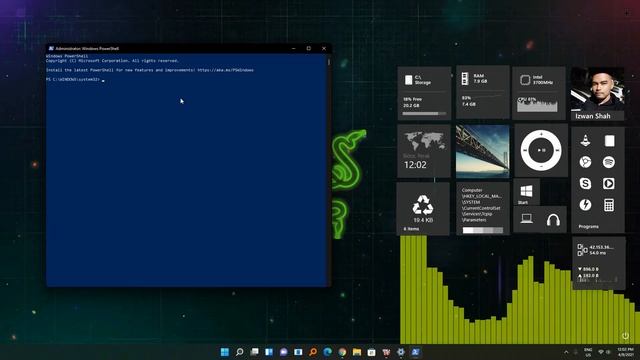Open Chat icon on the taskbar

tap(284, 352)
